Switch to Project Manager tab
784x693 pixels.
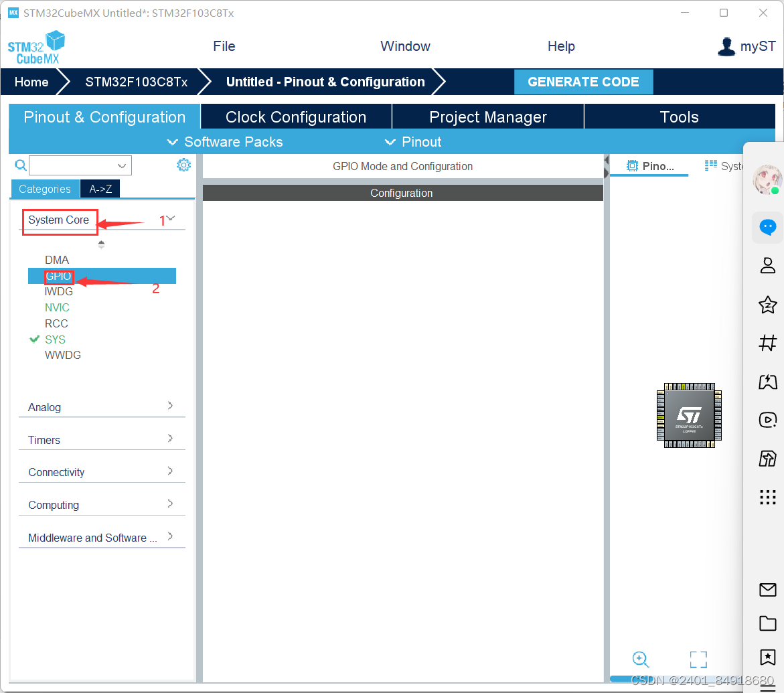click(x=488, y=117)
